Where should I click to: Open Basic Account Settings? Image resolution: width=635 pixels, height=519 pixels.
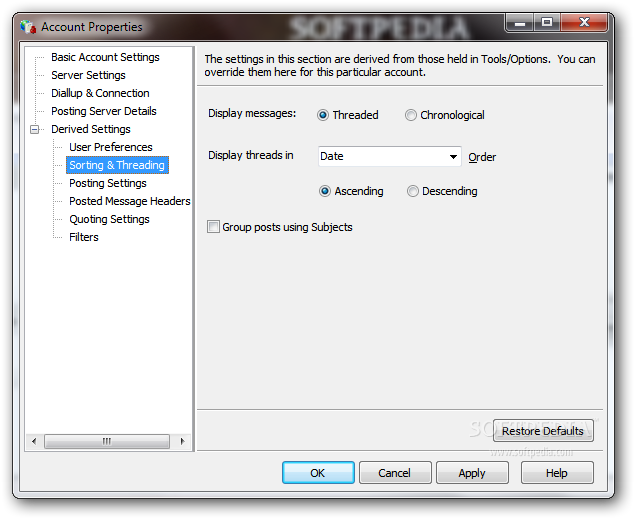[105, 57]
